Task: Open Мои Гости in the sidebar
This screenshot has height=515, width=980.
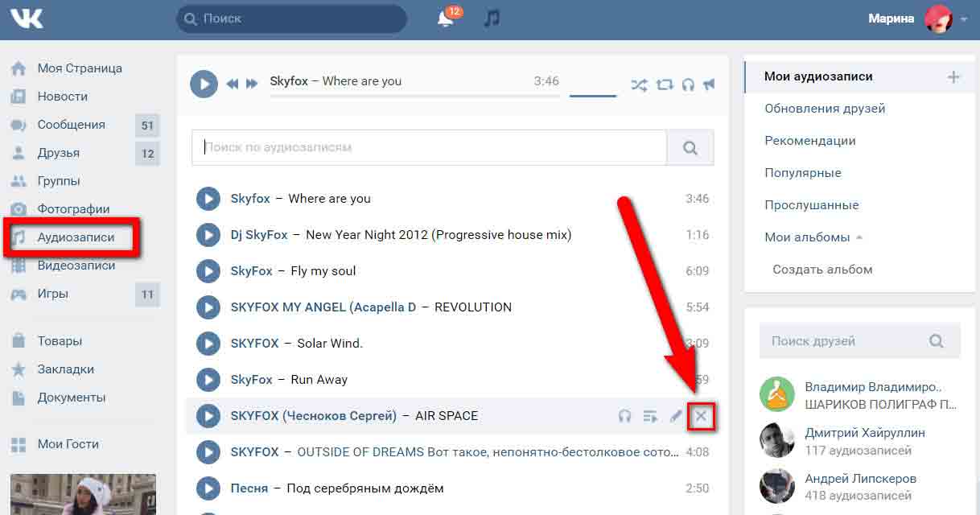Action: point(68,444)
